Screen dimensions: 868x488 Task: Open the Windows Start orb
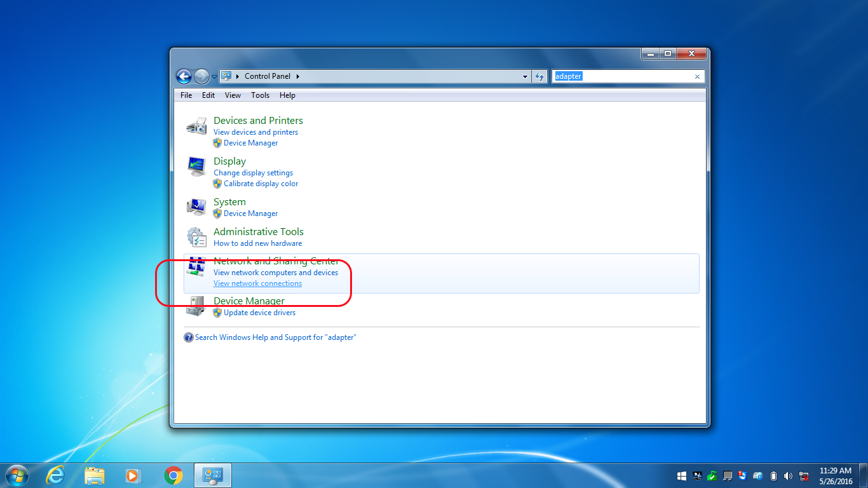[x=17, y=475]
